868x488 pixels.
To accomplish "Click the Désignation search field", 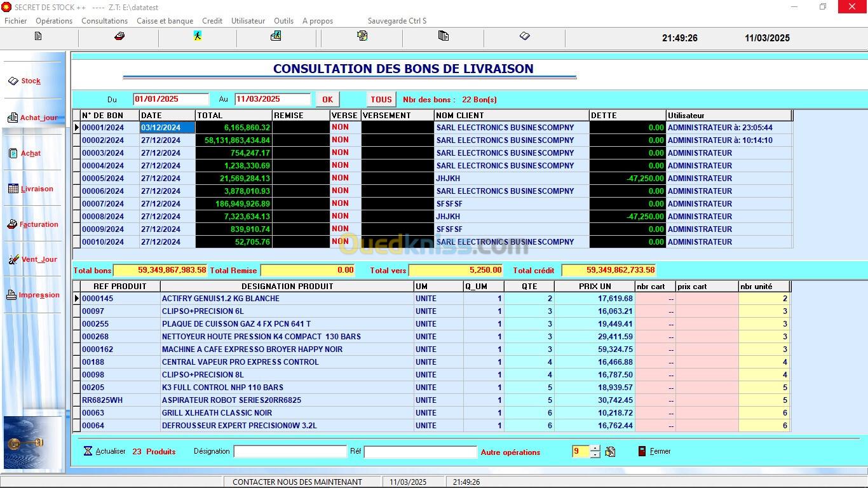I will [290, 452].
